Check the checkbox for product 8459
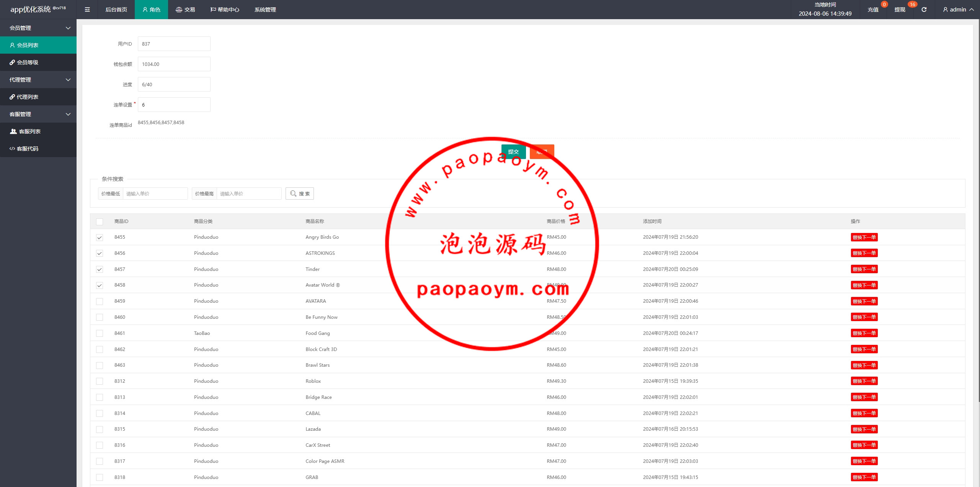 point(100,302)
